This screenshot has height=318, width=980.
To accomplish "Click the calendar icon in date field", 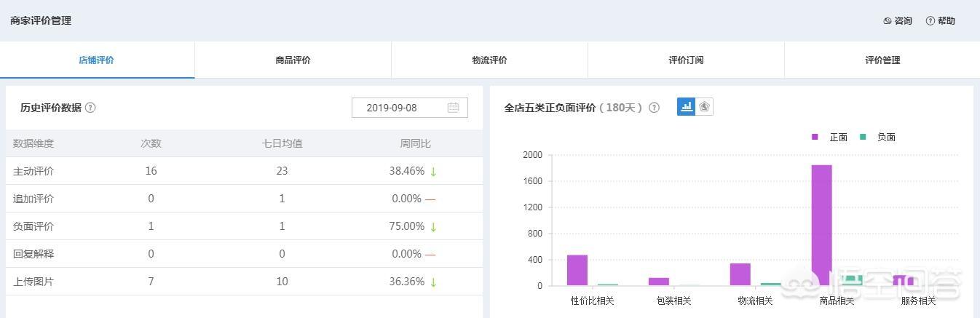I will [453, 108].
